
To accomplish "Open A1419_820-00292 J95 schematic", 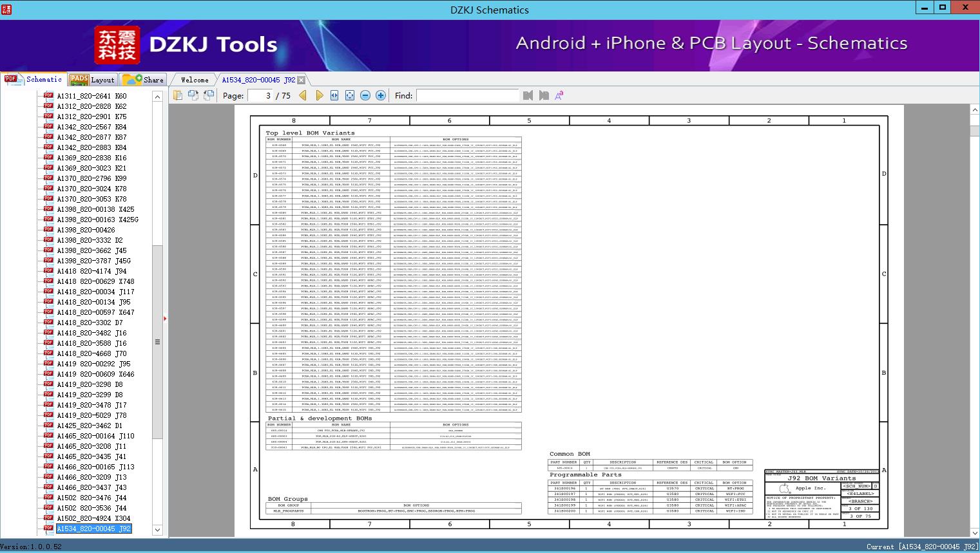I will coord(93,364).
